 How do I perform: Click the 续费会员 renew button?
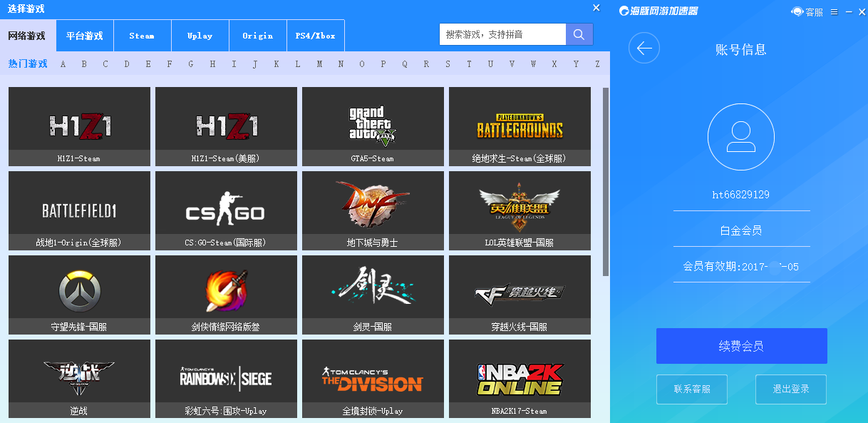click(x=741, y=346)
